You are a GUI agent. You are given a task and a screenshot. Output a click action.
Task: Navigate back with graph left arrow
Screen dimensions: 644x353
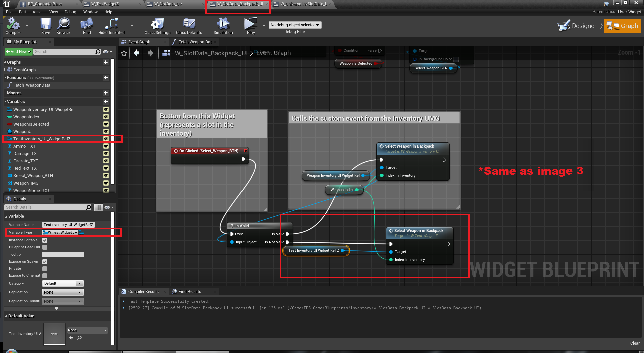coord(136,53)
